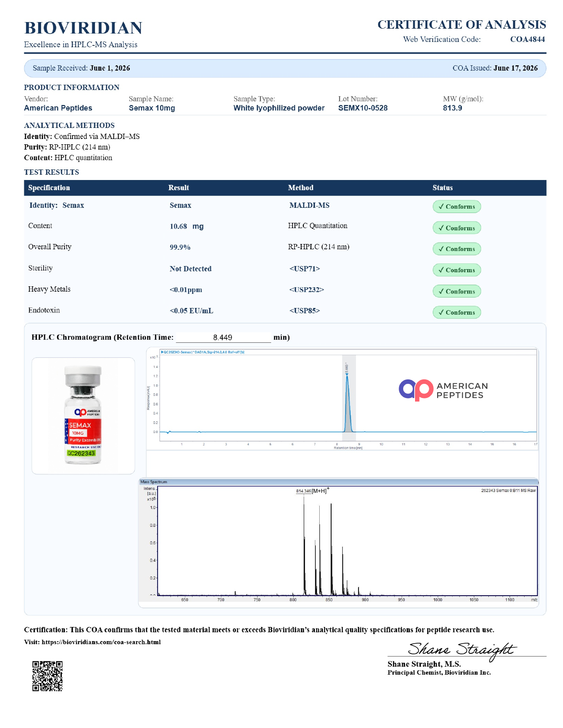Viewport: 563px width, 728px height.
Task: Click the MALDI-MS method cell
Action: click(309, 205)
